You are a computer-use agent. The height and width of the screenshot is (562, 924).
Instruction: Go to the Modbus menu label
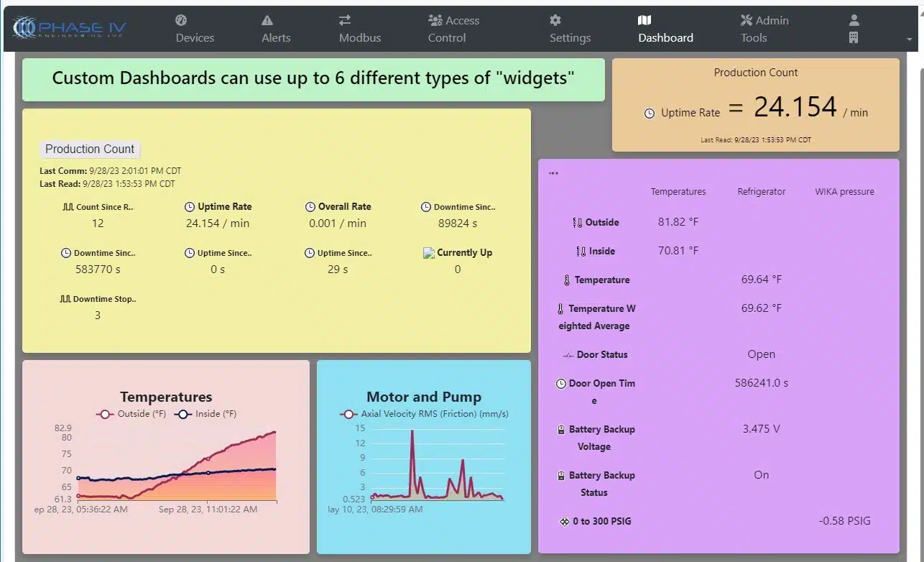(360, 38)
